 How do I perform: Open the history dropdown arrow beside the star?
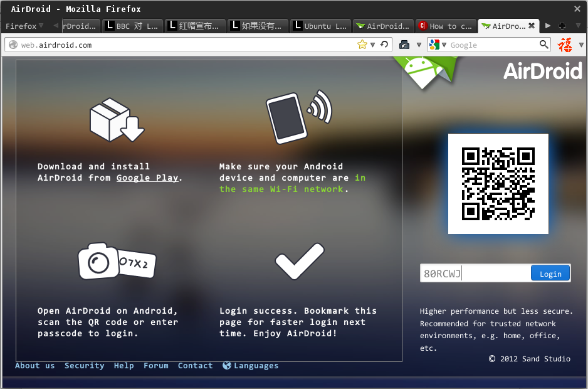(373, 45)
